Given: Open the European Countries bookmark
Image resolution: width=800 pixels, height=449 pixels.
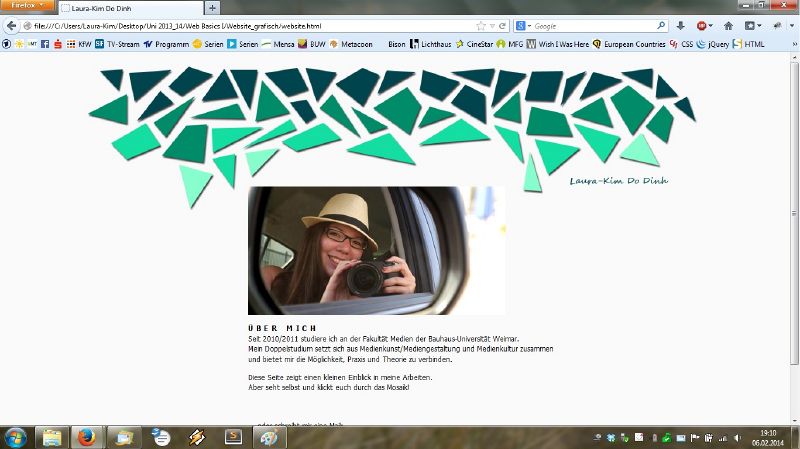Looking at the screenshot, I should tap(629, 44).
